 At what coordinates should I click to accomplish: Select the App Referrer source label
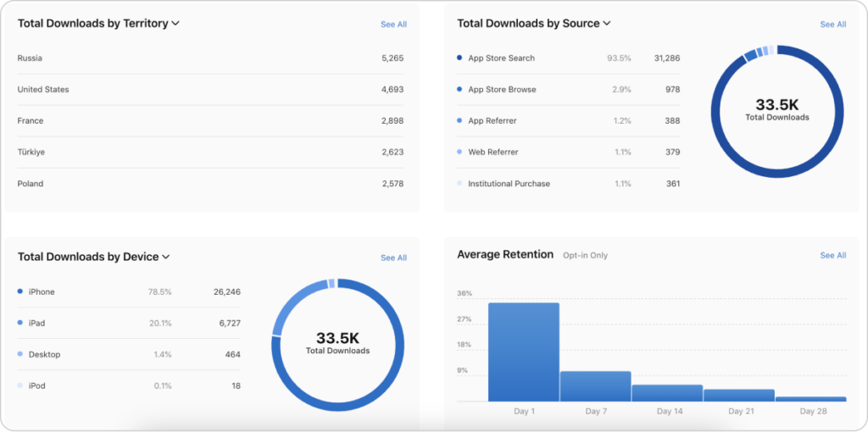(492, 120)
